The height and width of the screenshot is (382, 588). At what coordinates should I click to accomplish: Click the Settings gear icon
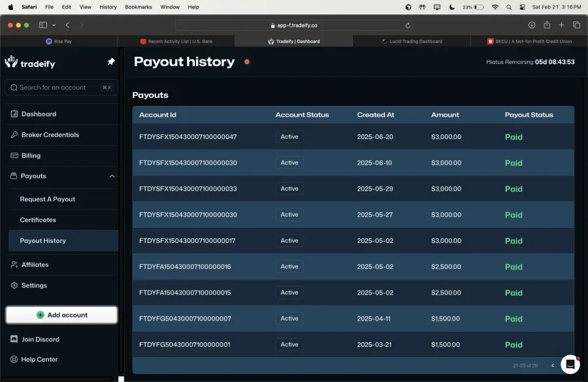pos(14,285)
